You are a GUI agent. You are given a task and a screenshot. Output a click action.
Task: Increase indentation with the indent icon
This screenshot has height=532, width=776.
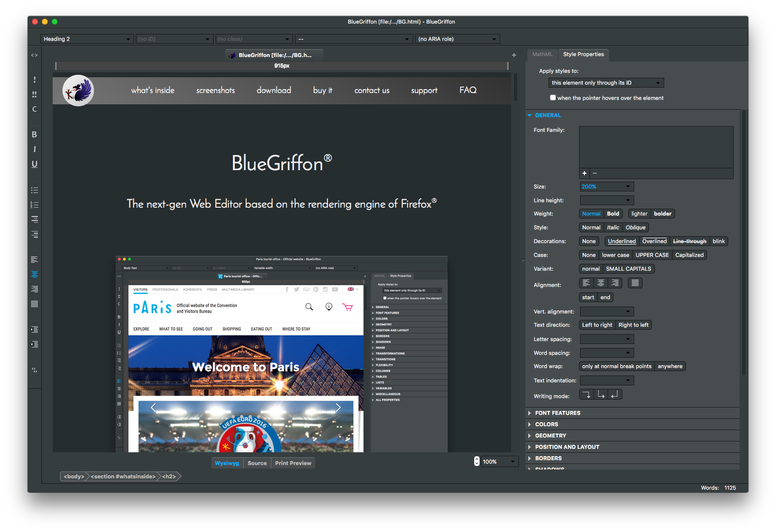pyautogui.click(x=34, y=329)
